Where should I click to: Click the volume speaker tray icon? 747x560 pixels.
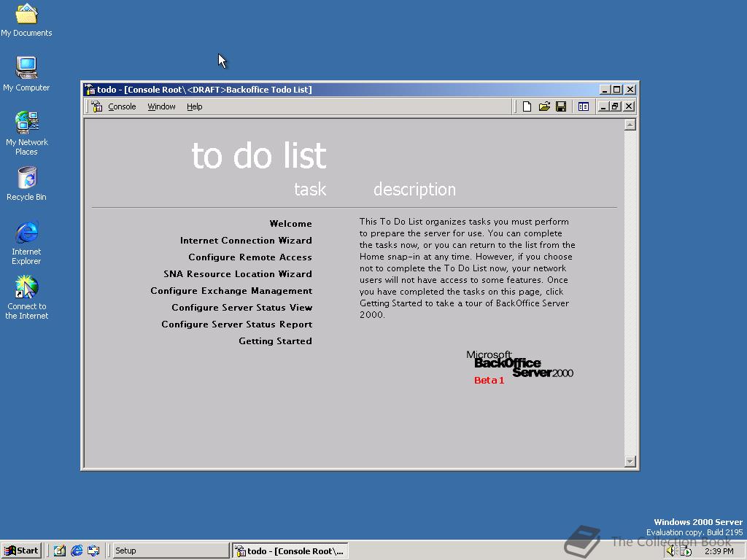pos(671,551)
